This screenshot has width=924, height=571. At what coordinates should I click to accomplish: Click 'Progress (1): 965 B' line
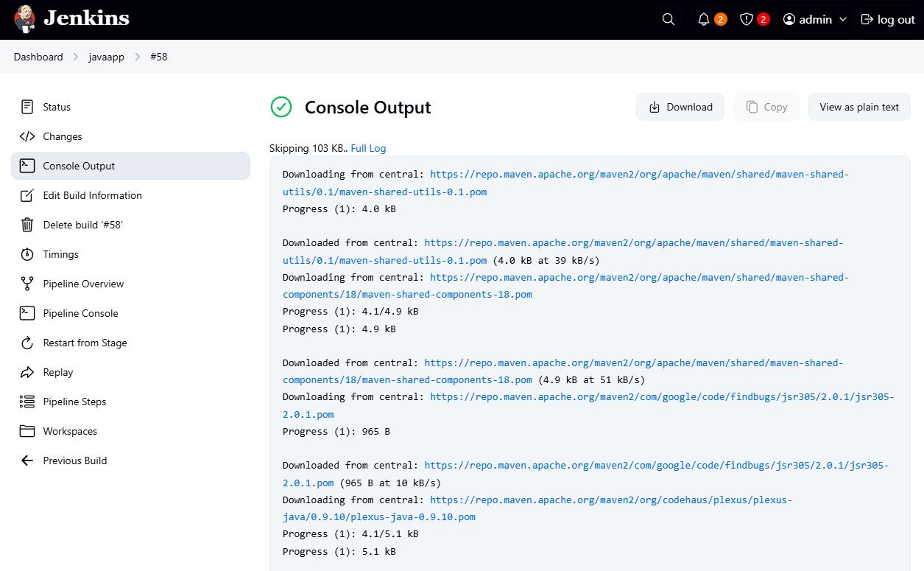(336, 431)
